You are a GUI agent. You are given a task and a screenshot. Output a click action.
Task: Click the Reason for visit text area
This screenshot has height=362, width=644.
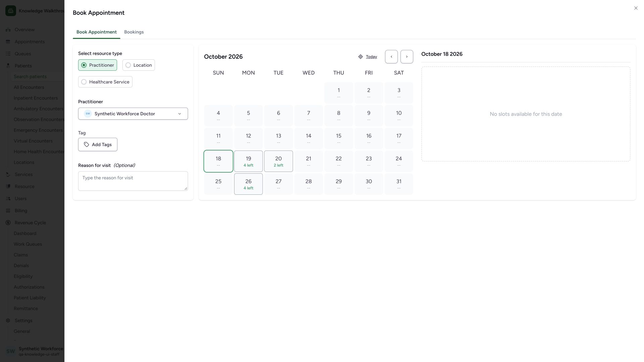(x=133, y=181)
